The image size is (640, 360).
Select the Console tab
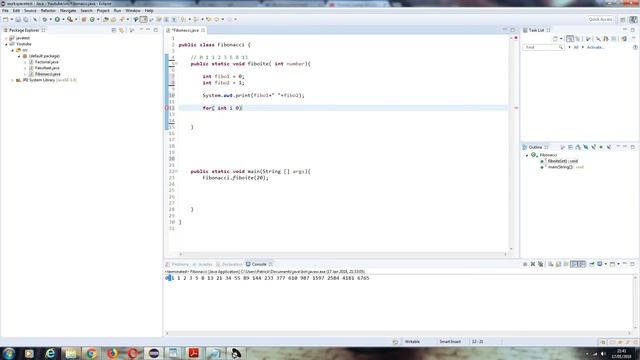(259, 264)
